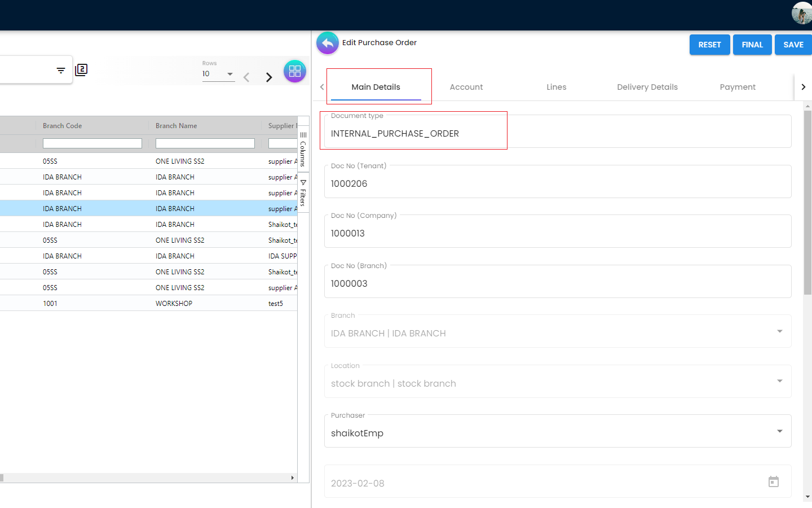Screen dimensions: 812x508
Task: Open the filter list icon
Action: (61, 71)
